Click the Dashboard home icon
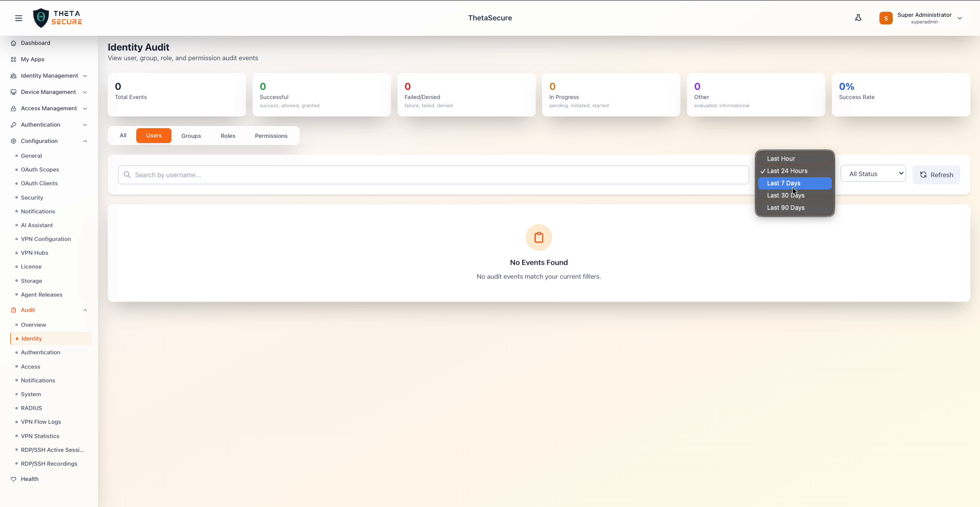This screenshot has width=980, height=507. click(x=13, y=43)
